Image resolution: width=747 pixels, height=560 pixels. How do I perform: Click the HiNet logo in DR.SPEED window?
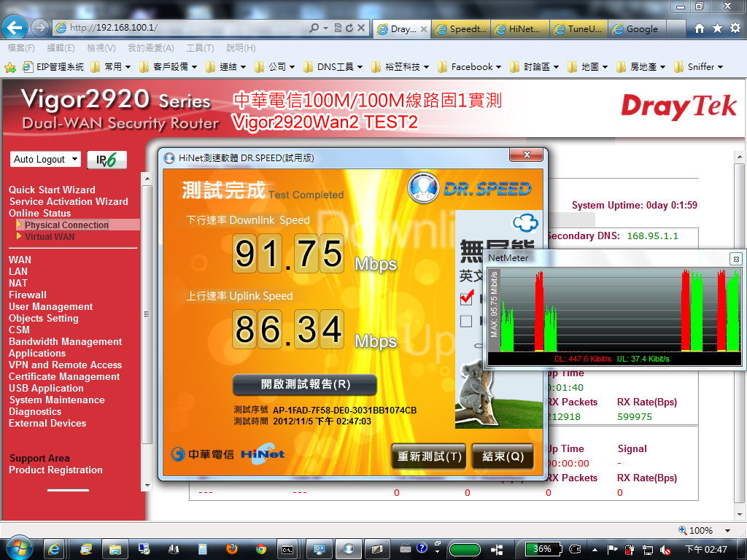coord(263,454)
